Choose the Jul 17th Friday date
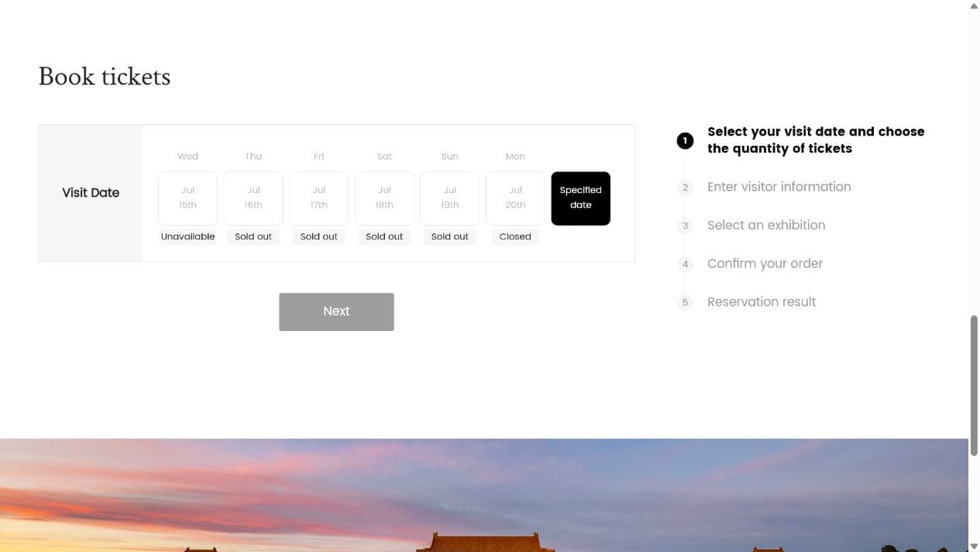This screenshot has width=980, height=552. point(318,198)
